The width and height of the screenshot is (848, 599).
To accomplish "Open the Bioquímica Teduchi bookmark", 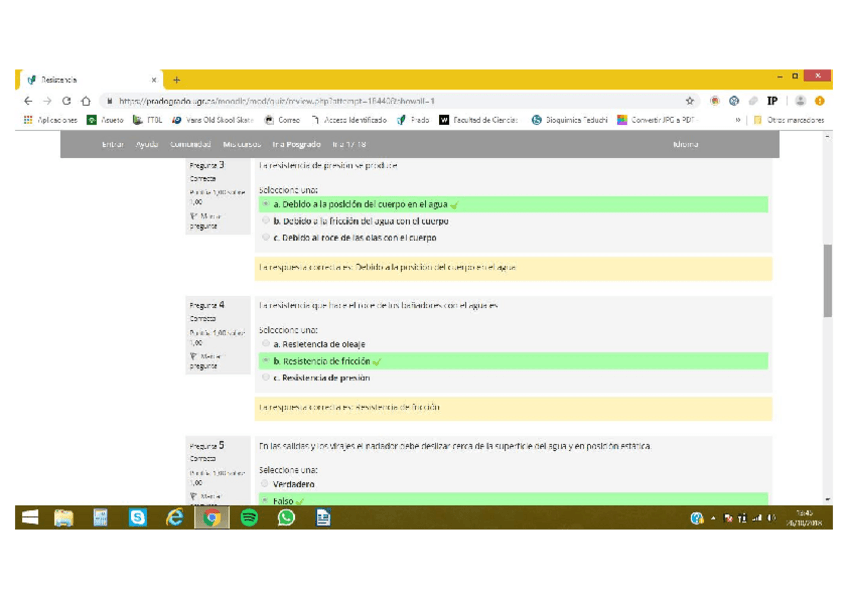I will (570, 120).
